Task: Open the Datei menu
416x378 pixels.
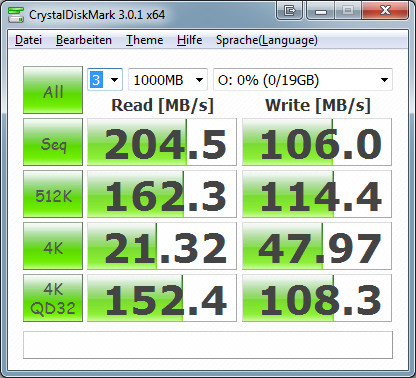Action: pos(28,40)
